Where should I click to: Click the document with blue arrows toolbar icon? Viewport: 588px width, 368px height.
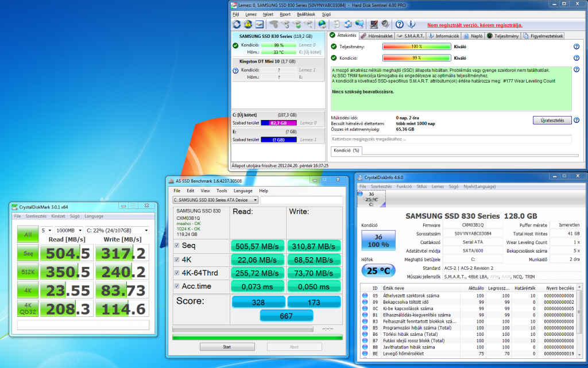click(x=348, y=24)
